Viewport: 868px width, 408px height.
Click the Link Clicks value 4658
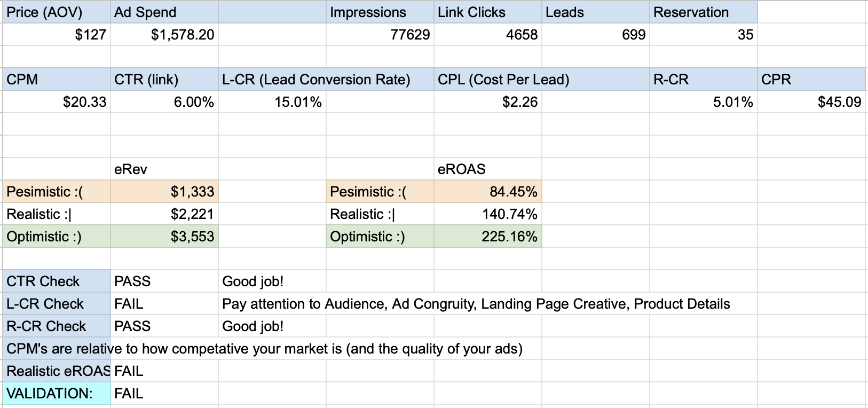pos(488,35)
